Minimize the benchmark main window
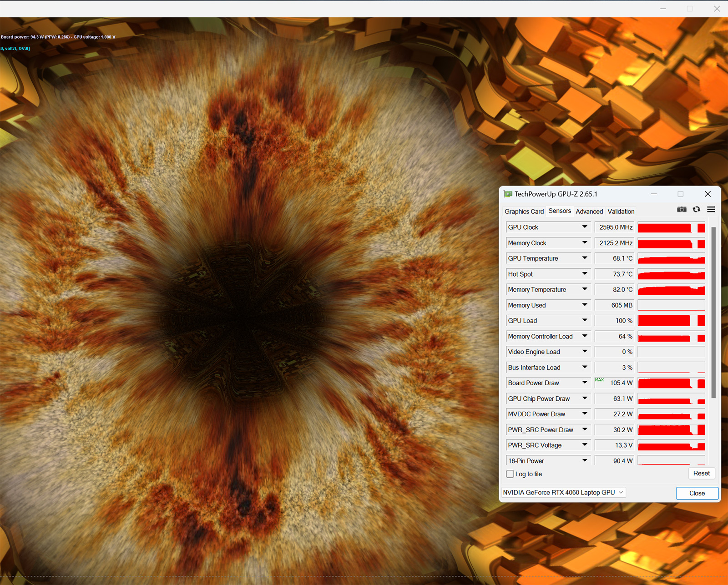728x585 pixels. click(x=663, y=9)
